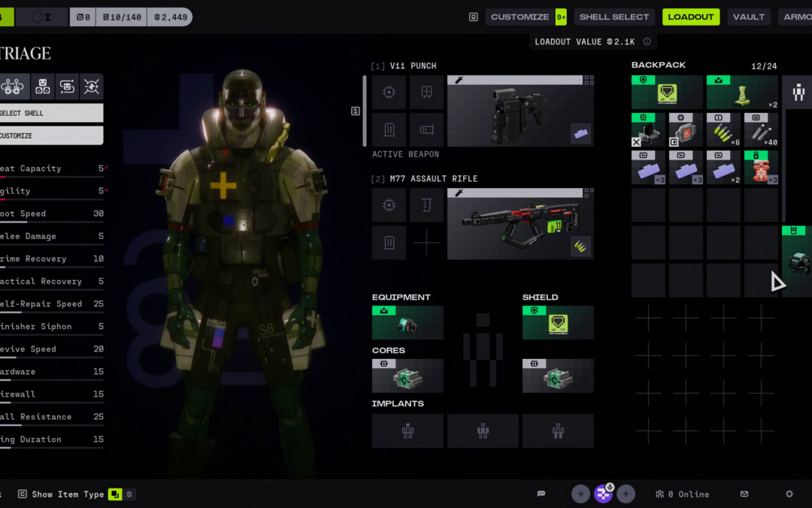The image size is (812, 508).
Task: Click the M77 Assault Rifle chip mod slot
Action: click(x=389, y=205)
